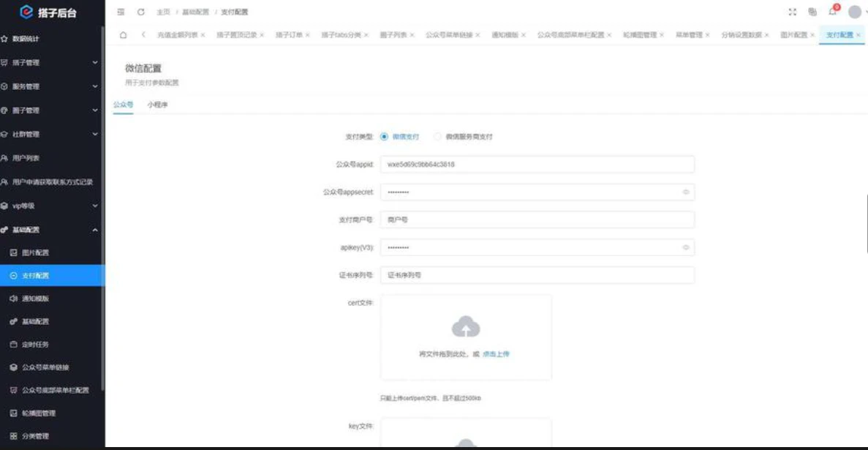Open the user avatar menu
The image size is (868, 450).
(854, 12)
